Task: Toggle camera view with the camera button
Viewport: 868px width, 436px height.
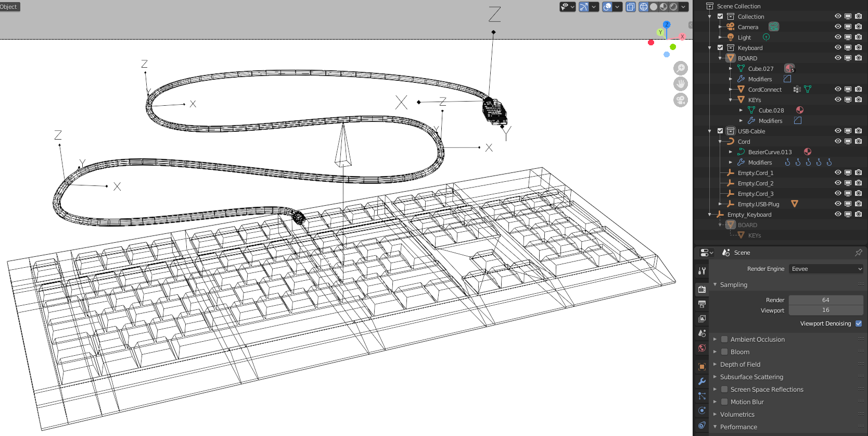Action: 680,100
